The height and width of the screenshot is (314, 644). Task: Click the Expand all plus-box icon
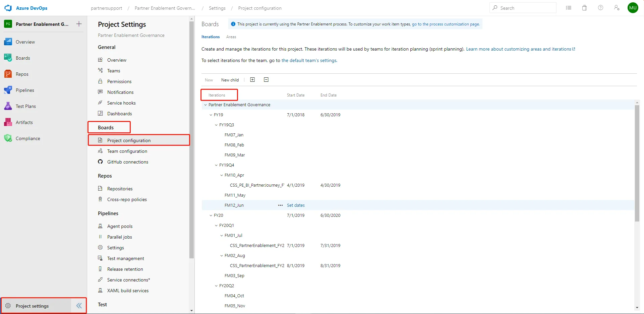pyautogui.click(x=252, y=80)
